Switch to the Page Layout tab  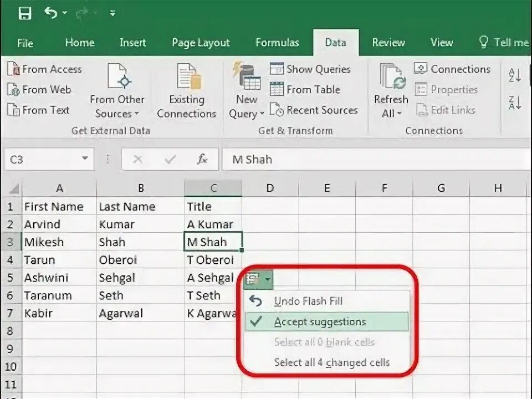click(201, 43)
